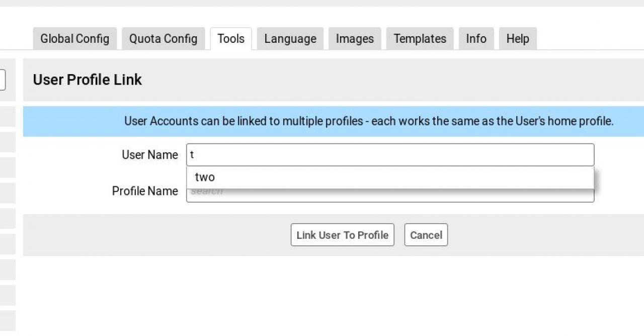Open the Global Config tab

(x=74, y=39)
